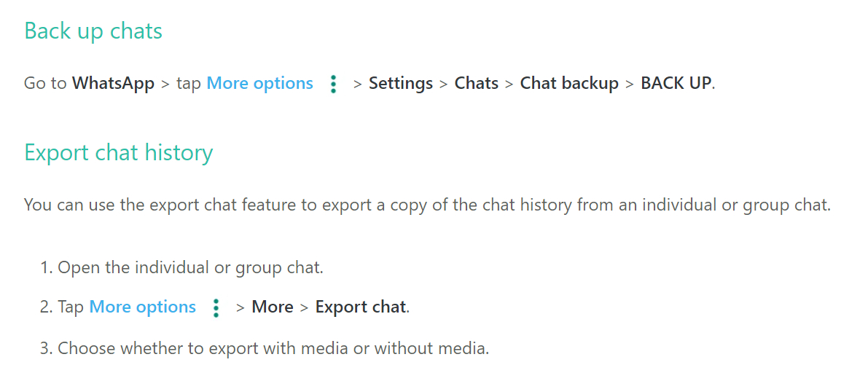Click the sentence starting with You can use the export
The width and height of the screenshot is (868, 373).
(x=427, y=205)
